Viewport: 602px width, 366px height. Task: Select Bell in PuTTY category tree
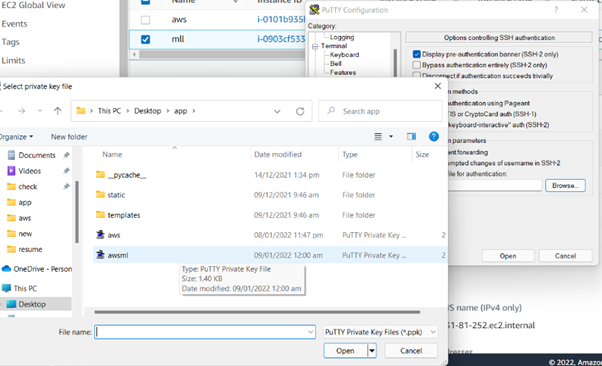tap(336, 63)
